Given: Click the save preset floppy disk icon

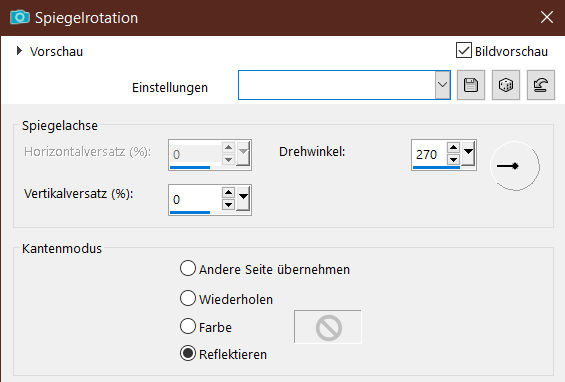Looking at the screenshot, I should click(471, 85).
